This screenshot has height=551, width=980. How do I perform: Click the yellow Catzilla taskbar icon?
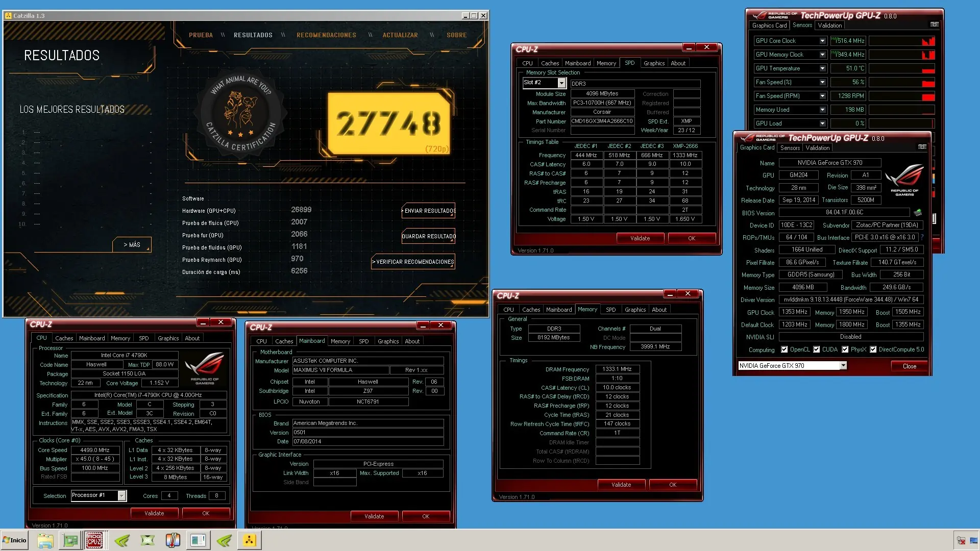pyautogui.click(x=250, y=540)
